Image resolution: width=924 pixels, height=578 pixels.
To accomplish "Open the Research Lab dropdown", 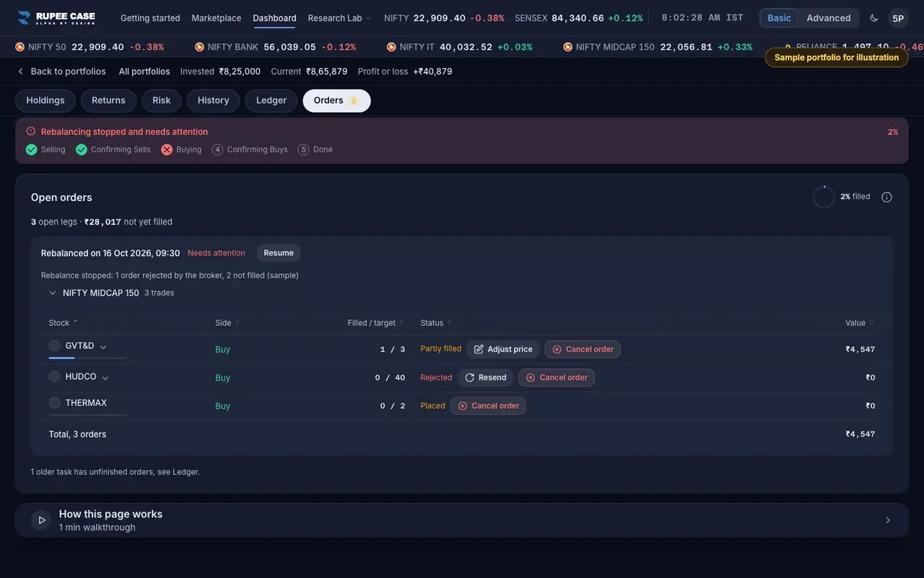I will [339, 18].
